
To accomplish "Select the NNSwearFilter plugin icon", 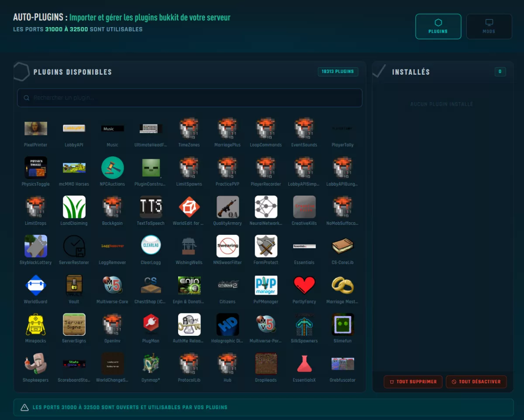I will 228,246.
